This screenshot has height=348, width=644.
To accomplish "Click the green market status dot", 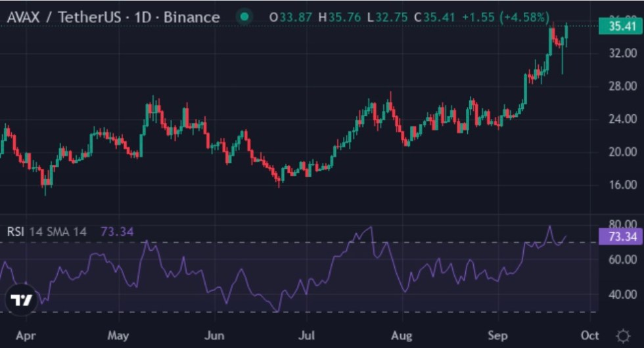I will point(244,17).
